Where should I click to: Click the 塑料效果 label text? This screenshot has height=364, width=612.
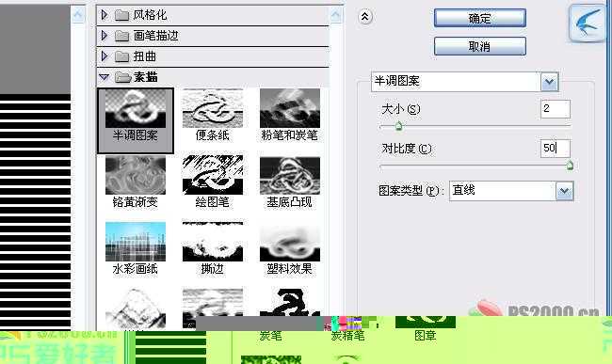pyautogui.click(x=290, y=268)
